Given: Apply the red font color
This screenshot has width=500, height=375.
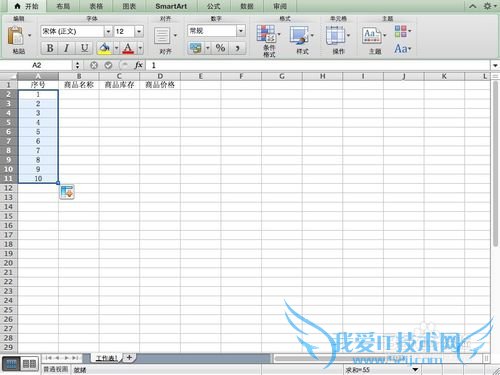Looking at the screenshot, I should (x=128, y=48).
